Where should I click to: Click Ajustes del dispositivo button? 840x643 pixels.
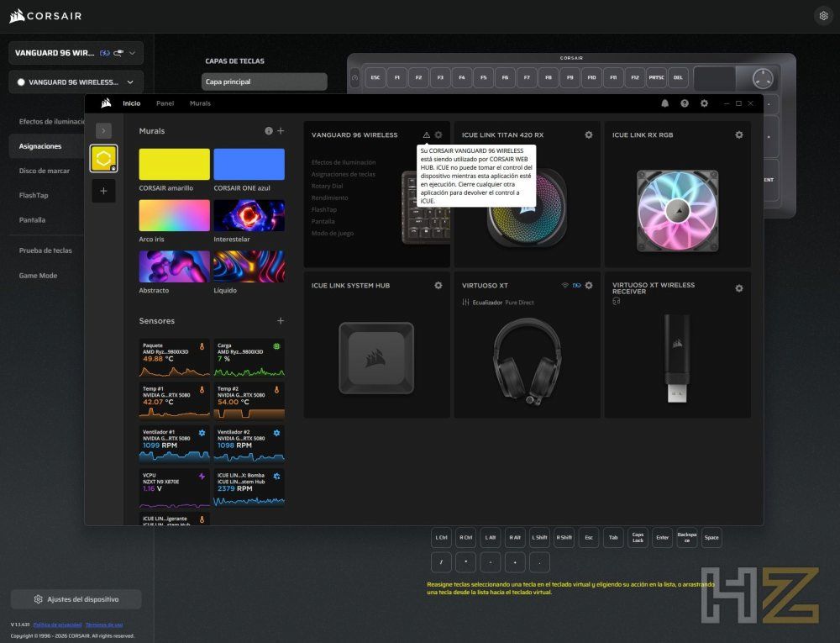76,599
